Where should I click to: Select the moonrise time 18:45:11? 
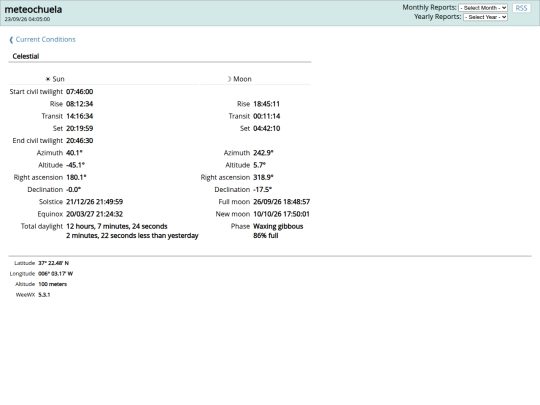click(x=267, y=104)
